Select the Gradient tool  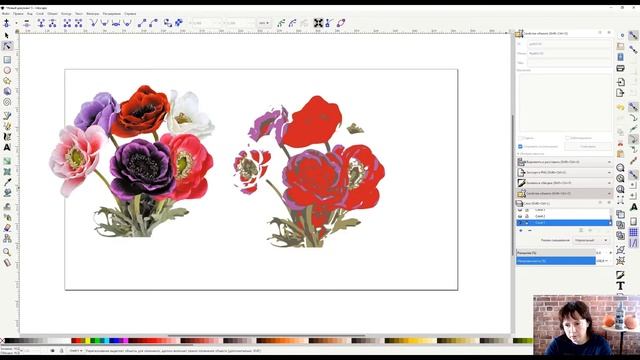[x=7, y=161]
